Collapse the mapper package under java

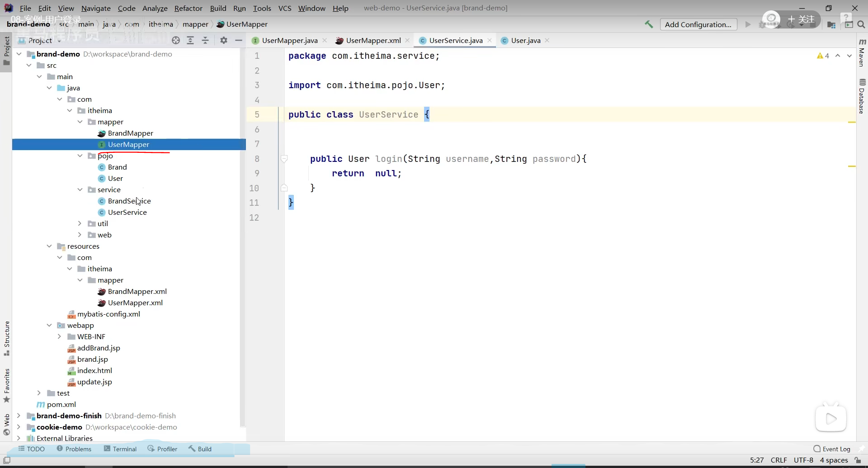(80, 122)
